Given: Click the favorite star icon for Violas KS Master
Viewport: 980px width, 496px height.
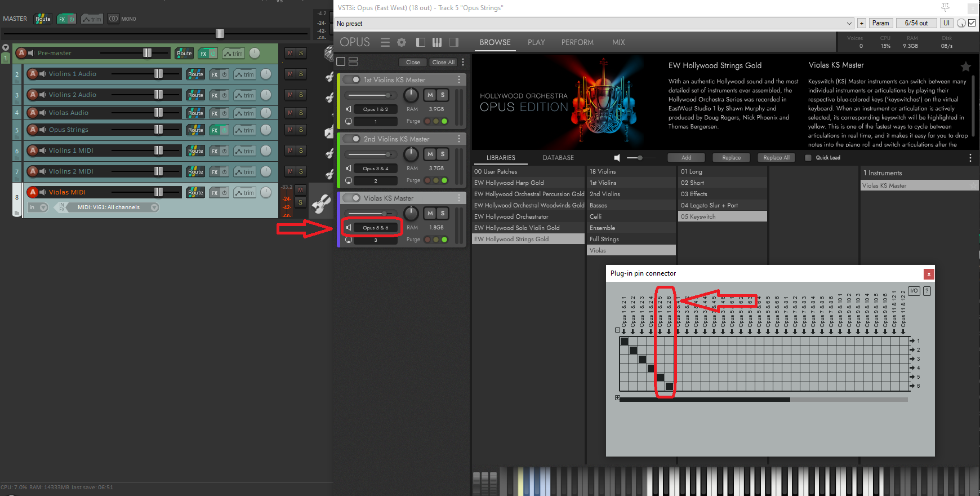Looking at the screenshot, I should coord(965,67).
